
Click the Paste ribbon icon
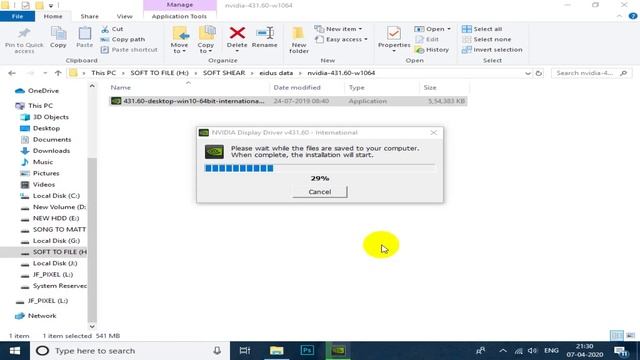[84, 38]
